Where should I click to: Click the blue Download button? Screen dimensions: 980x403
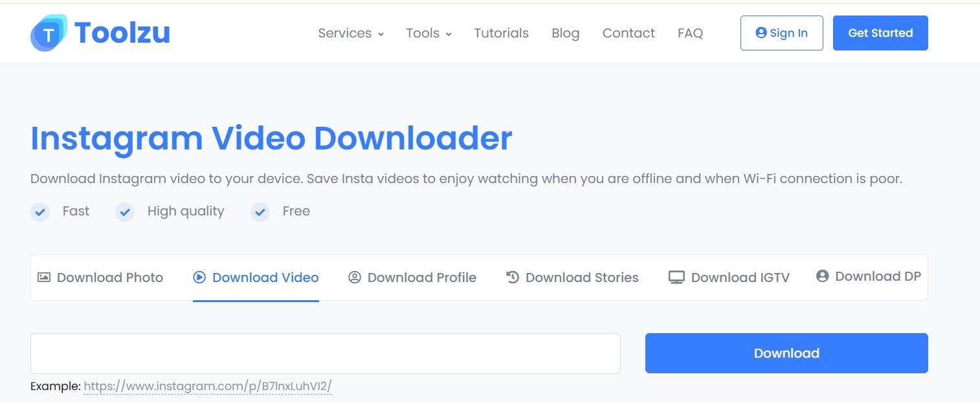[x=786, y=353]
